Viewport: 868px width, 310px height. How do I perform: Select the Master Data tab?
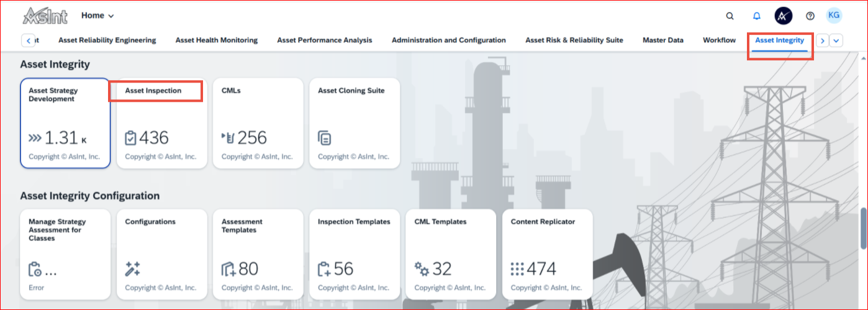tap(663, 40)
